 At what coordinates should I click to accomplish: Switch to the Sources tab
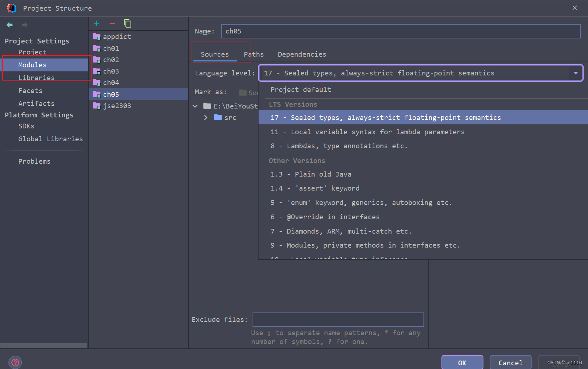[215, 54]
